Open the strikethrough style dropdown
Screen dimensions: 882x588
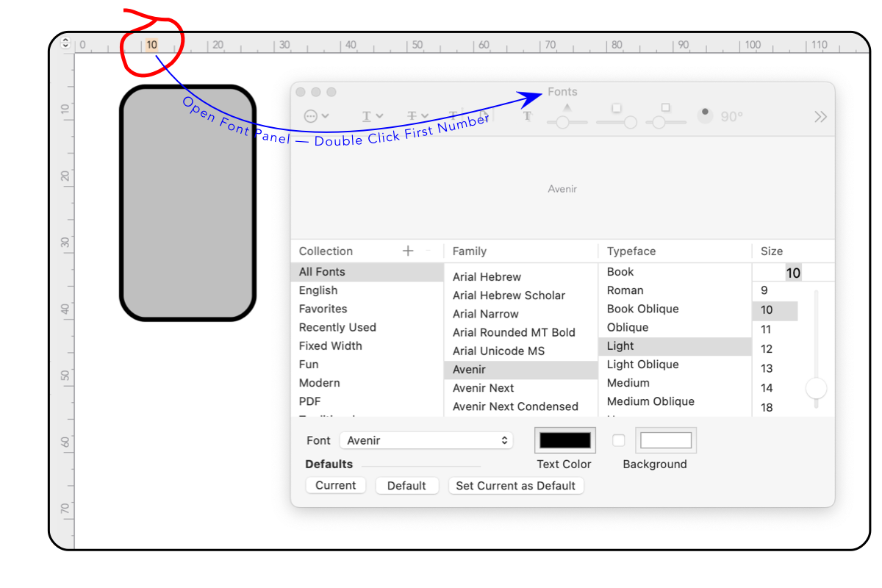tap(417, 116)
